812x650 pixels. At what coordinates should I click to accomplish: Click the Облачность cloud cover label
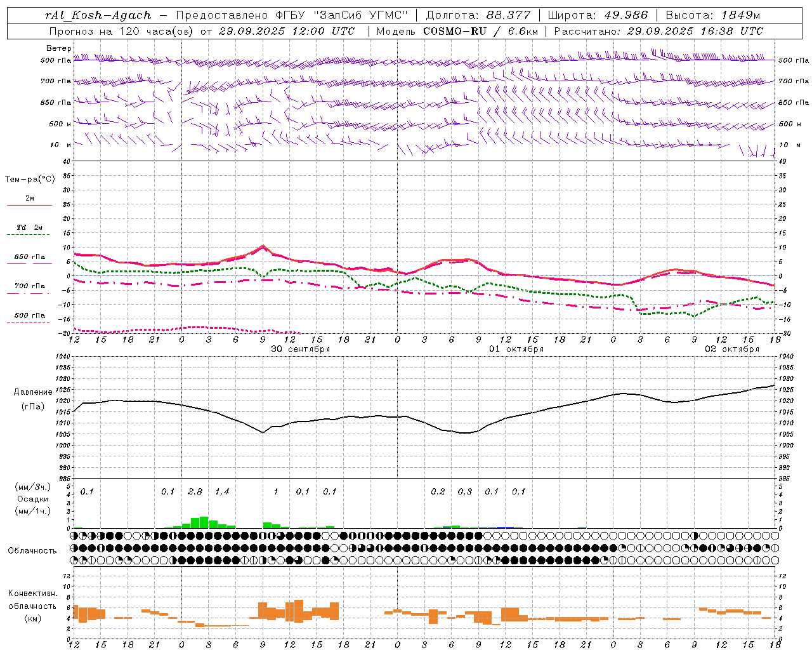click(32, 551)
